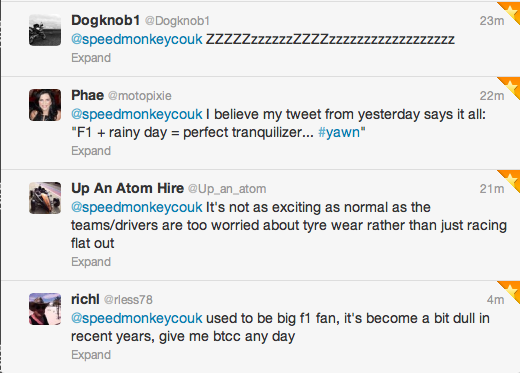Open @speedmonkeycouk mention in Dogknob1's tweet
Image resolution: width=520 pixels, height=373 pixels.
(137, 40)
